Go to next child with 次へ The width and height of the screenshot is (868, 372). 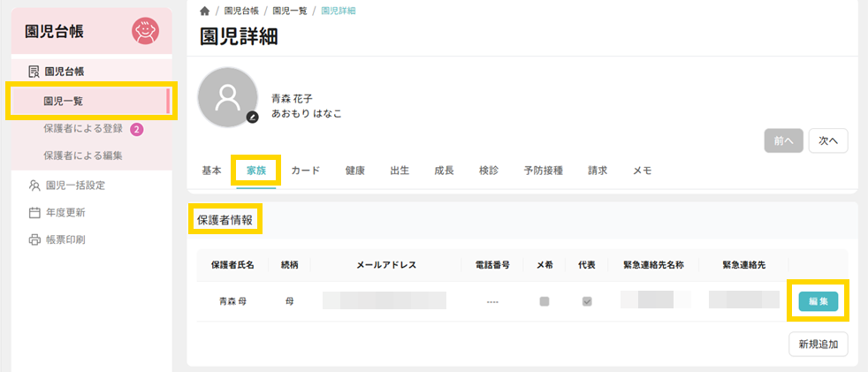828,140
